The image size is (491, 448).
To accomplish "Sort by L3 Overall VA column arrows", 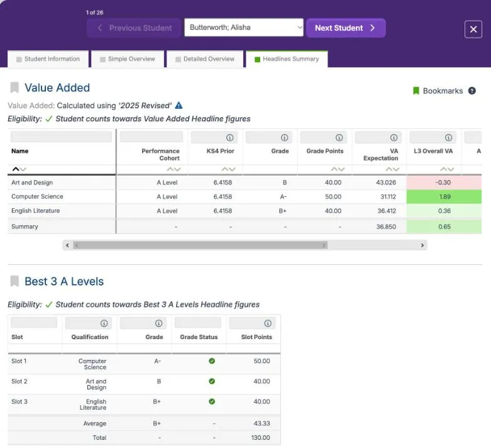I will [447, 169].
